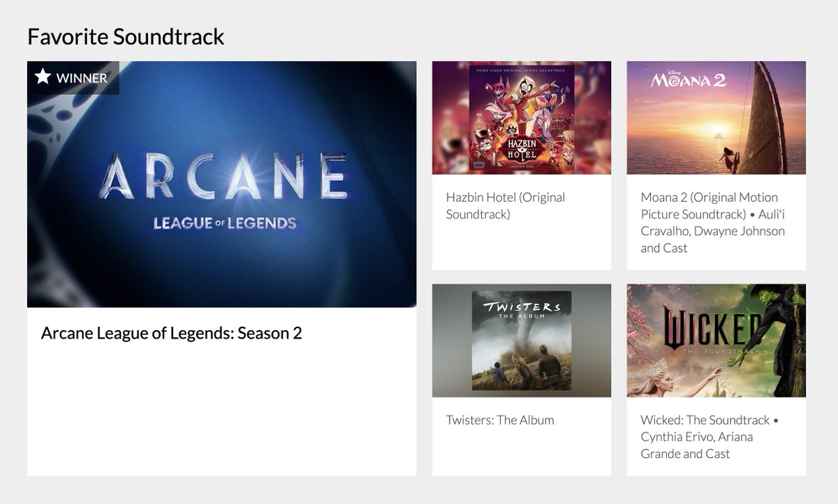Viewport: 838px width, 504px height.
Task: Open the Arcane League of Legends banner image
Action: click(222, 184)
